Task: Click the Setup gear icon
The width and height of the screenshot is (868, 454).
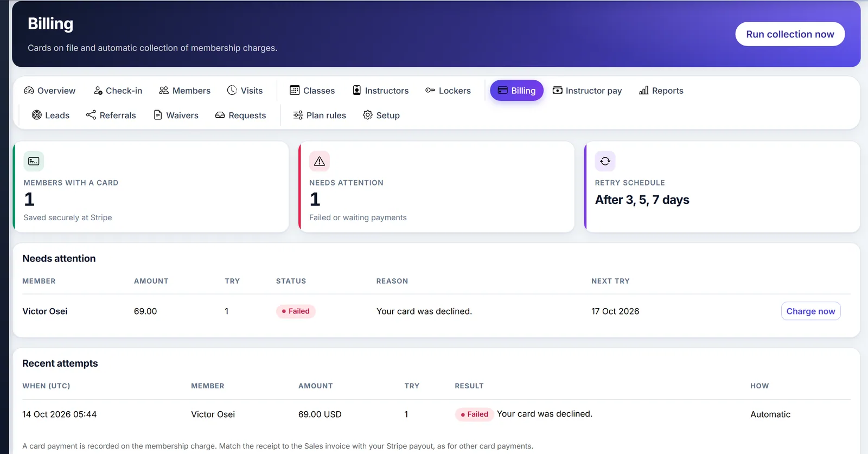Action: (x=368, y=115)
